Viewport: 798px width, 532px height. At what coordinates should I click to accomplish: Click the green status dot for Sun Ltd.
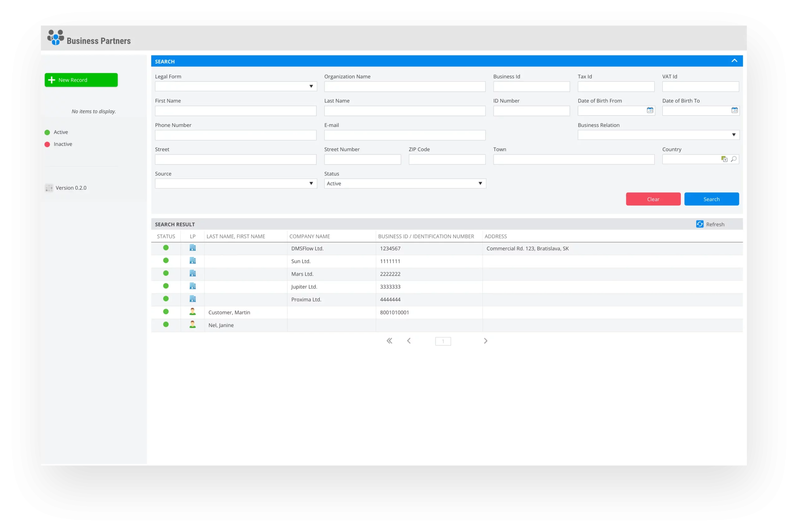(166, 261)
